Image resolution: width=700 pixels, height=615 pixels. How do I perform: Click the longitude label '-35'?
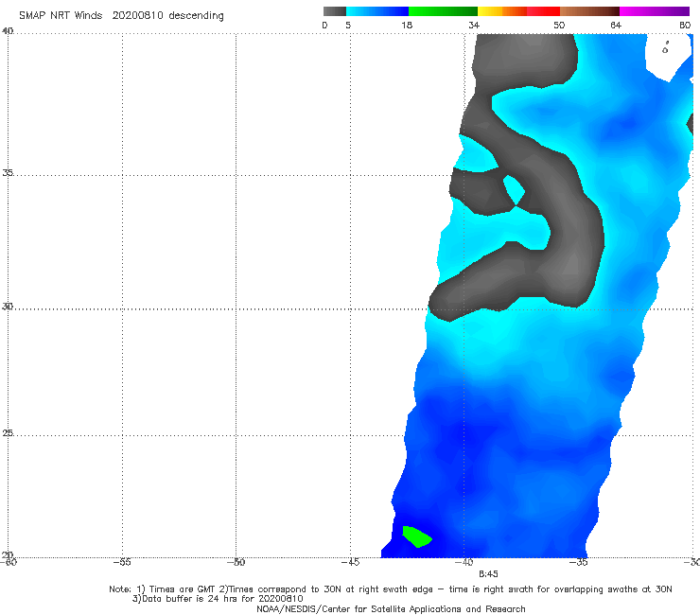click(x=578, y=562)
